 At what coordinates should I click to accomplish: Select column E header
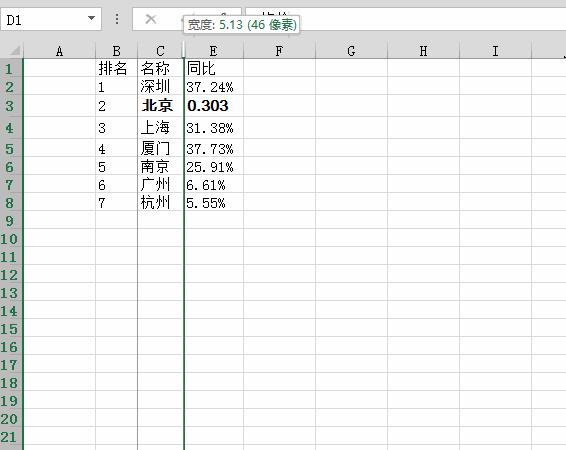[x=214, y=51]
